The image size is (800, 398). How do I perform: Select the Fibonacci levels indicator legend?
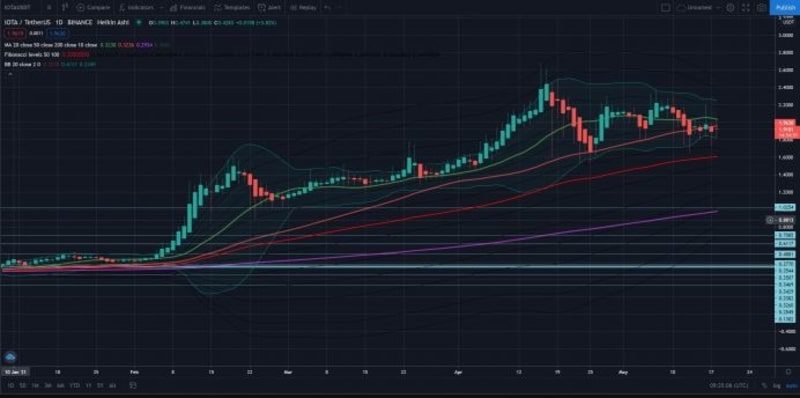click(x=32, y=54)
